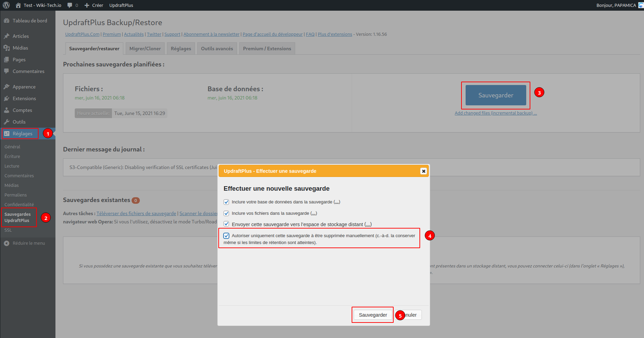Open Add changed files incremental backup link
Viewport: 644px width, 338px height.
pos(496,113)
